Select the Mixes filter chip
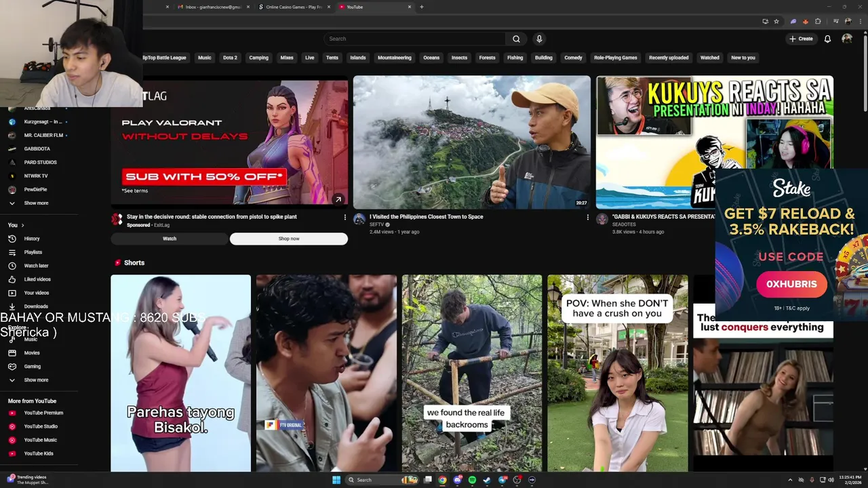 [x=287, y=58]
